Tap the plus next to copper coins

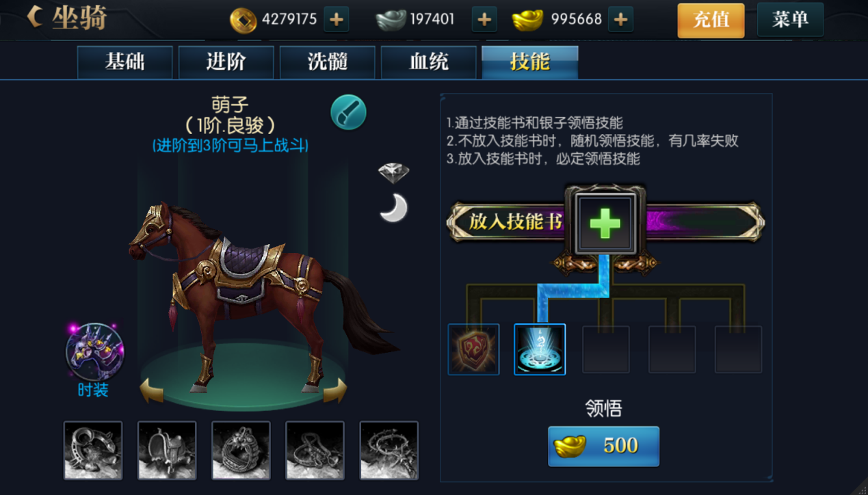[336, 20]
